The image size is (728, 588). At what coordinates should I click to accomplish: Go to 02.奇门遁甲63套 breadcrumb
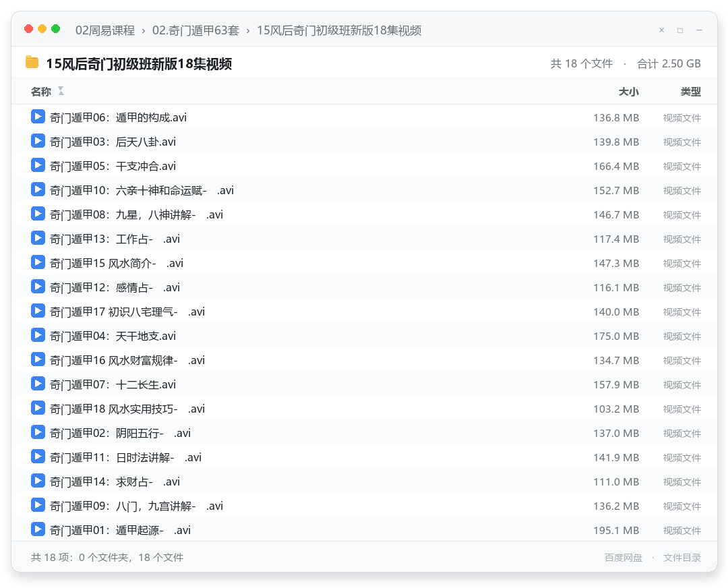pyautogui.click(x=195, y=30)
